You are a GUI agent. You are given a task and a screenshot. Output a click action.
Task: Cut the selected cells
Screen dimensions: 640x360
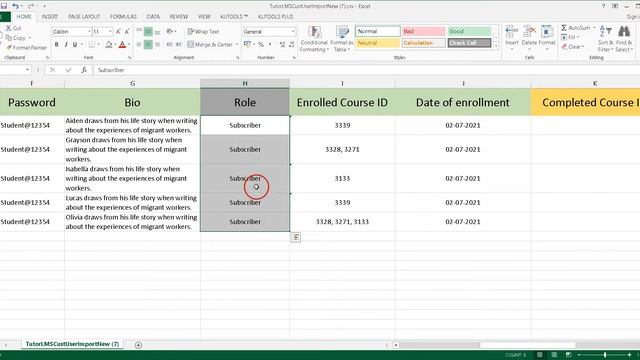pos(13,28)
